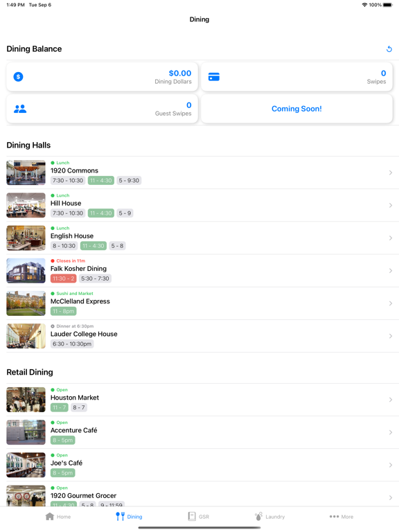Tap the Dinner at 6:30pm status

tap(72, 326)
